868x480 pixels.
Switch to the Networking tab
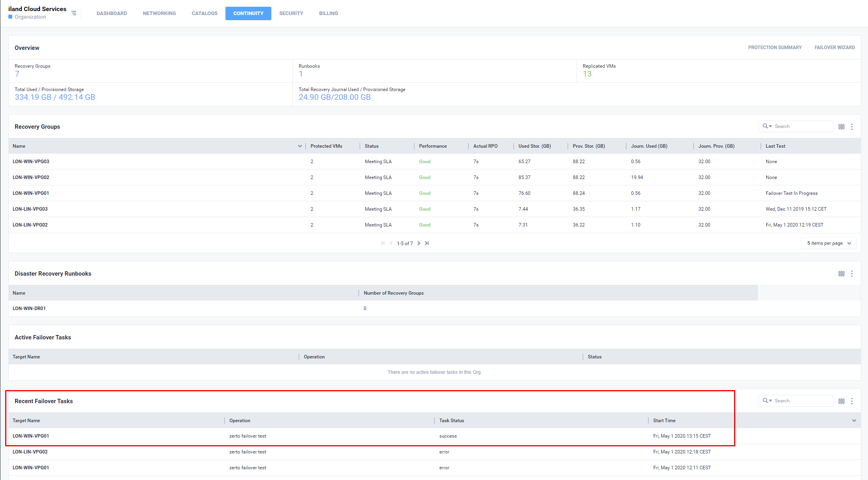point(159,13)
